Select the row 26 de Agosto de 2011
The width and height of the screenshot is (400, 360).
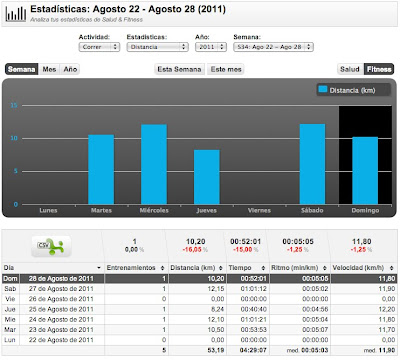[x=199, y=299]
